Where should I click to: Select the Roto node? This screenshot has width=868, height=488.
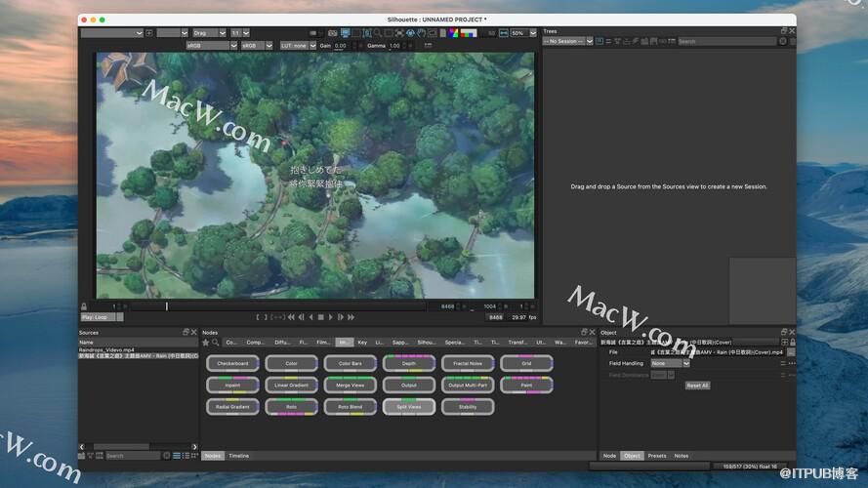(291, 407)
